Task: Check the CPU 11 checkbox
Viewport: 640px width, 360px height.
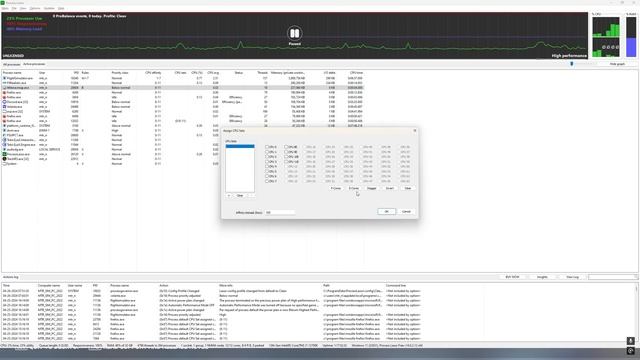Action: 286,162
